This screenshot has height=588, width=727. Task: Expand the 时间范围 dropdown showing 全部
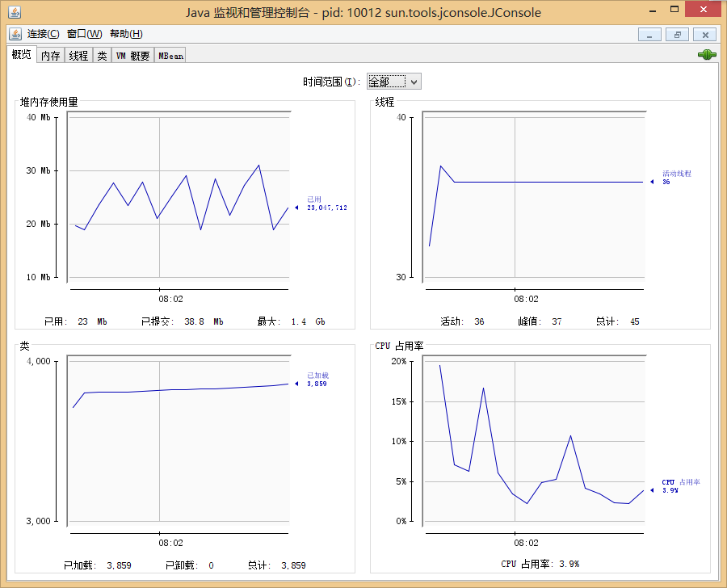[393, 82]
